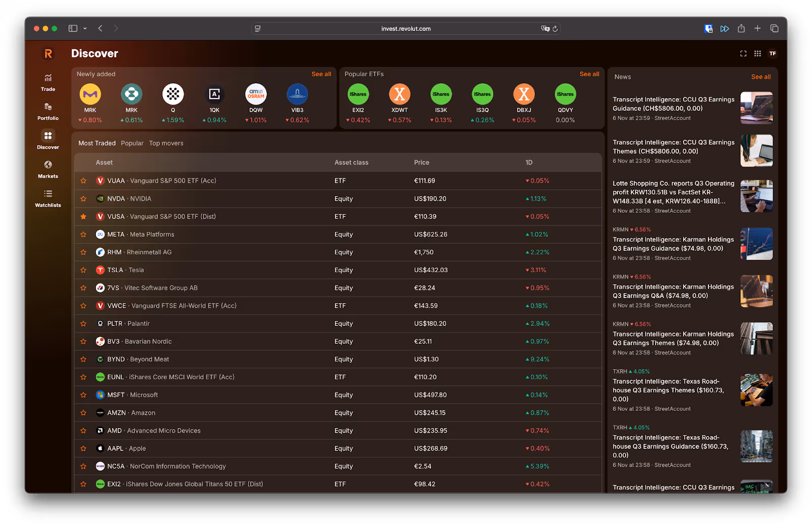Star TSLA Tesla row
Image resolution: width=812 pixels, height=526 pixels.
pyautogui.click(x=83, y=270)
